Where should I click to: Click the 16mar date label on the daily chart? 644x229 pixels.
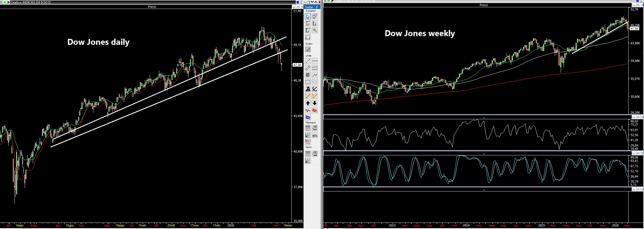coord(288,225)
